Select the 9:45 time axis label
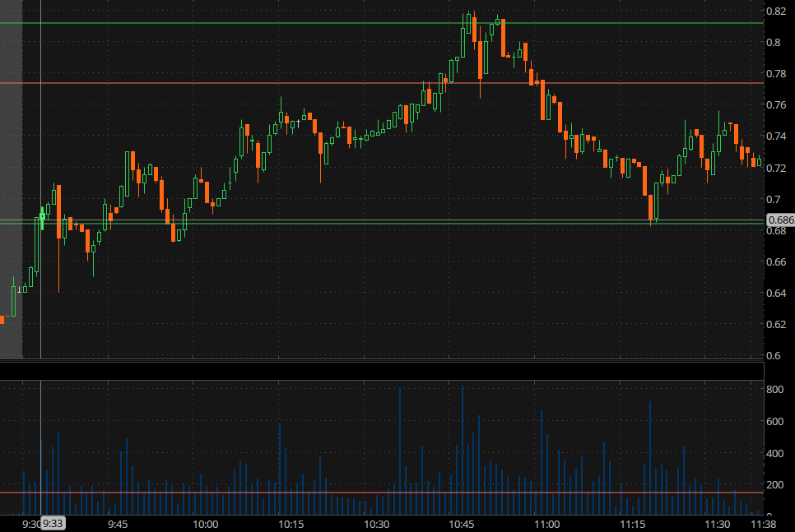The height and width of the screenshot is (532, 795). tap(118, 524)
